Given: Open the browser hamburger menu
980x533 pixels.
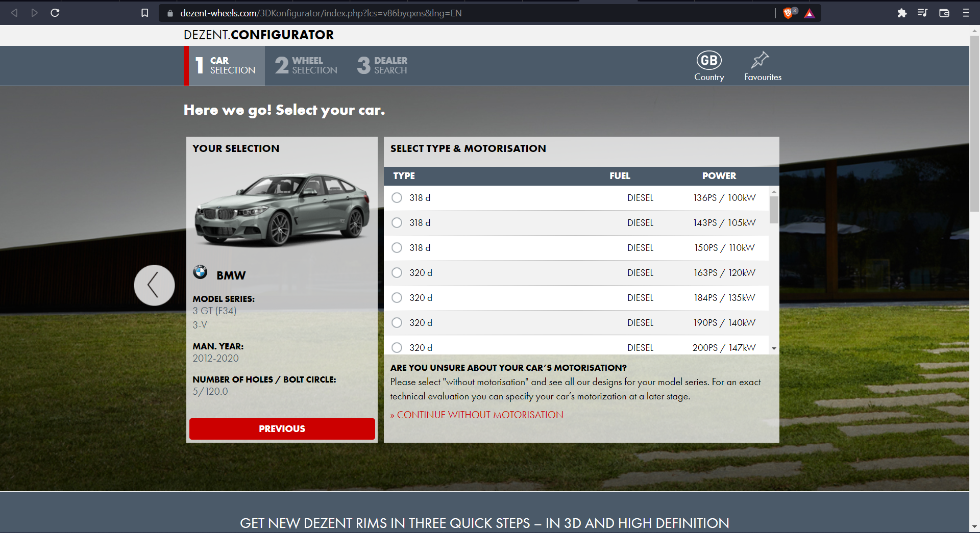Looking at the screenshot, I should [966, 13].
